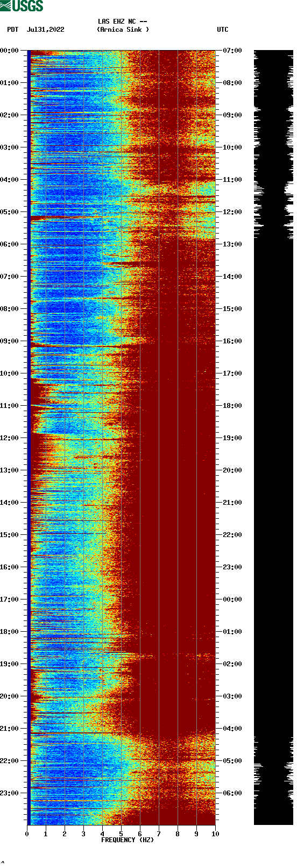
Task: Pick UTC axis label 03:00
Action: (232, 696)
